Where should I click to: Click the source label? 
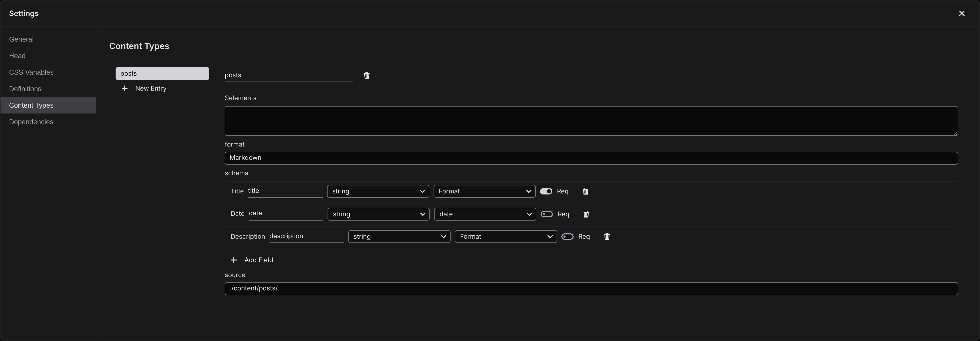(235, 275)
